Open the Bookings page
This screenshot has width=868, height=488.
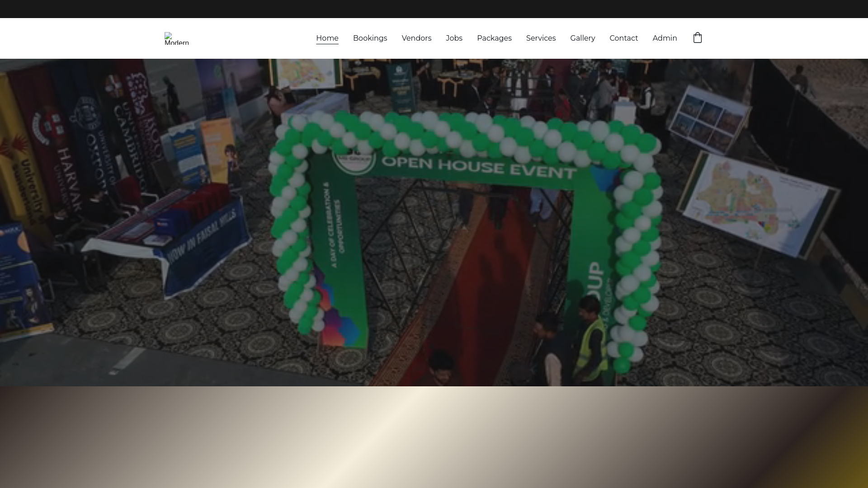coord(370,38)
